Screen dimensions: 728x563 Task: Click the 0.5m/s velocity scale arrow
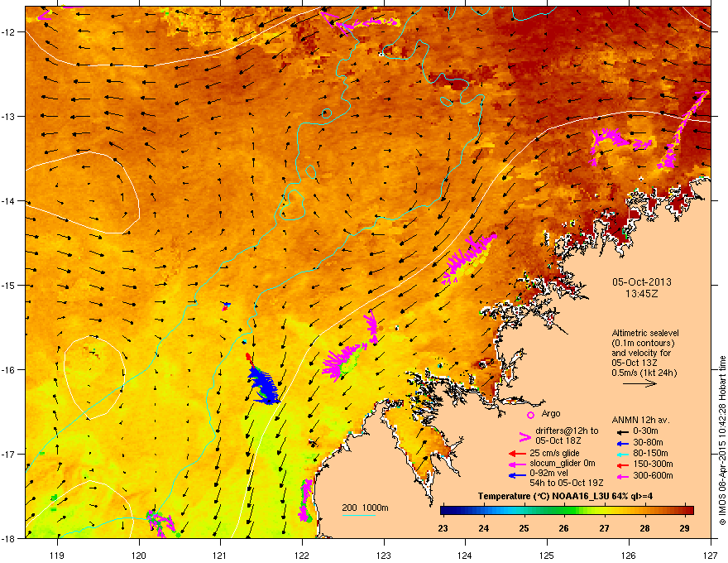639,383
